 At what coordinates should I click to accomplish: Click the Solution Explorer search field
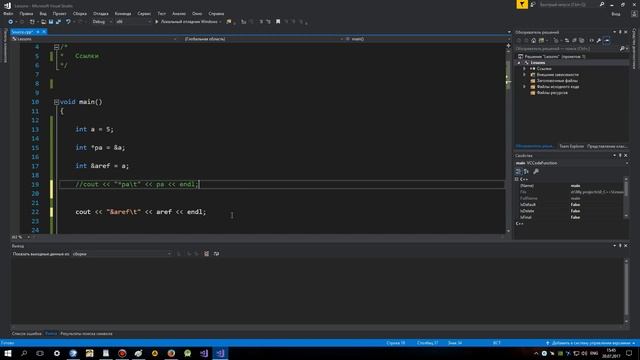[567, 49]
